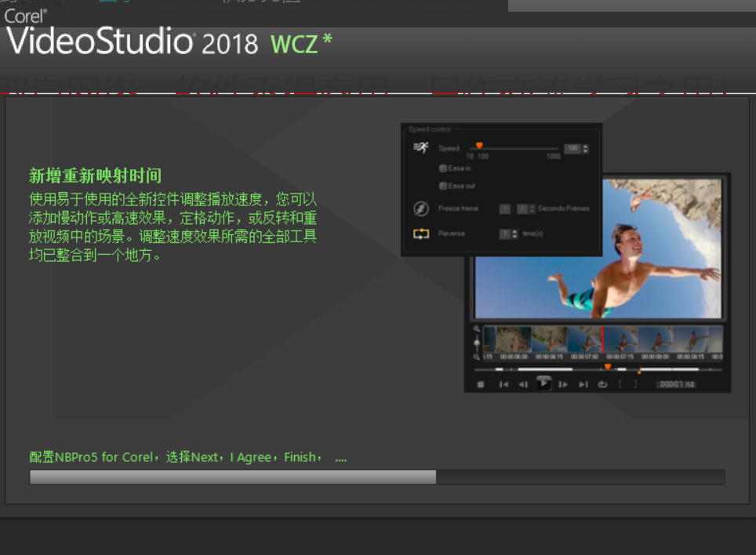756x555 pixels.
Task: Click the Speed running-man icon
Action: tap(421, 147)
